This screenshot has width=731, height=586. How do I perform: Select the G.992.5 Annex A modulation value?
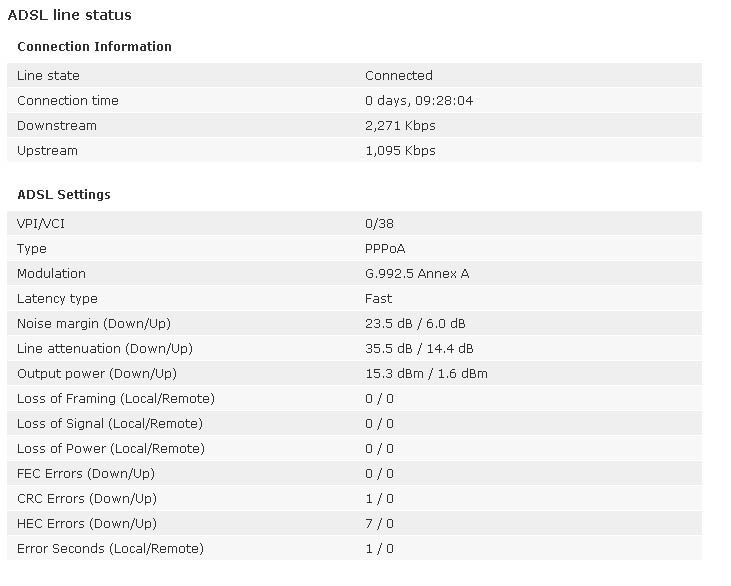[416, 274]
